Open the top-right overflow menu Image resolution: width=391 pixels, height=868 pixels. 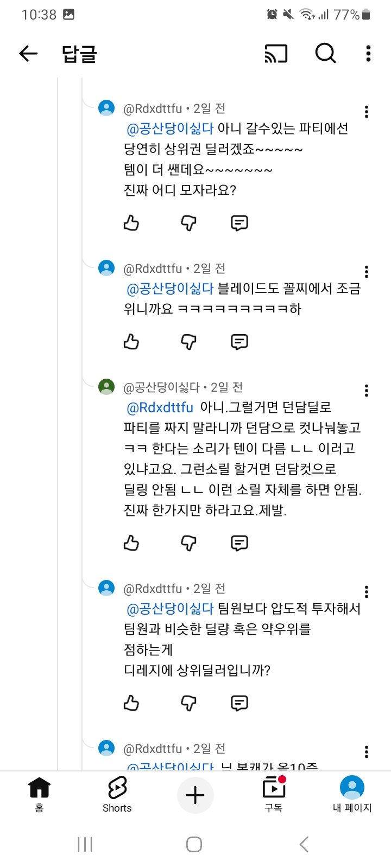click(368, 53)
